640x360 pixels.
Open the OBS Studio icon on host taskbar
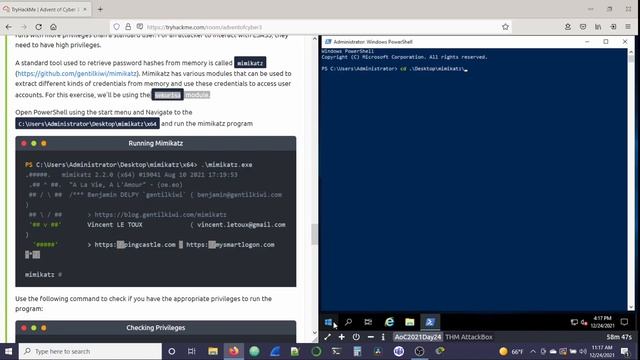point(419,351)
